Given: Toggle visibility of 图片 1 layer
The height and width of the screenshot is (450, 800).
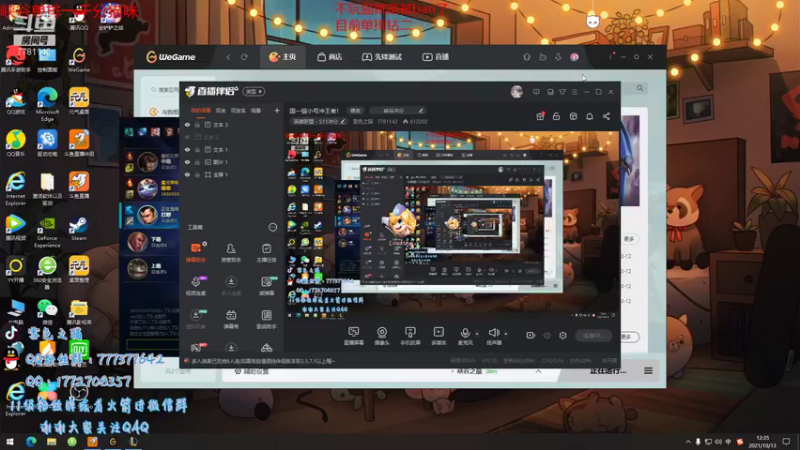Looking at the screenshot, I should click(187, 162).
